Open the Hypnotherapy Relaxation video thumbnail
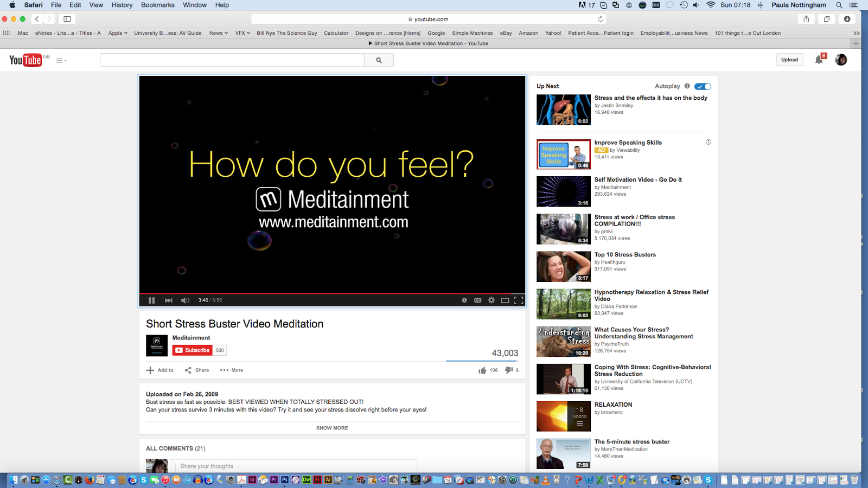 coord(564,304)
